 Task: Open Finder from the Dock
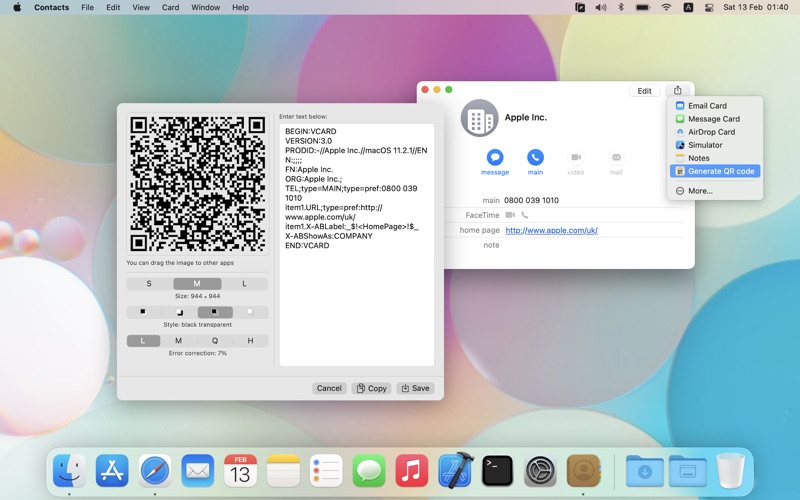pyautogui.click(x=69, y=470)
